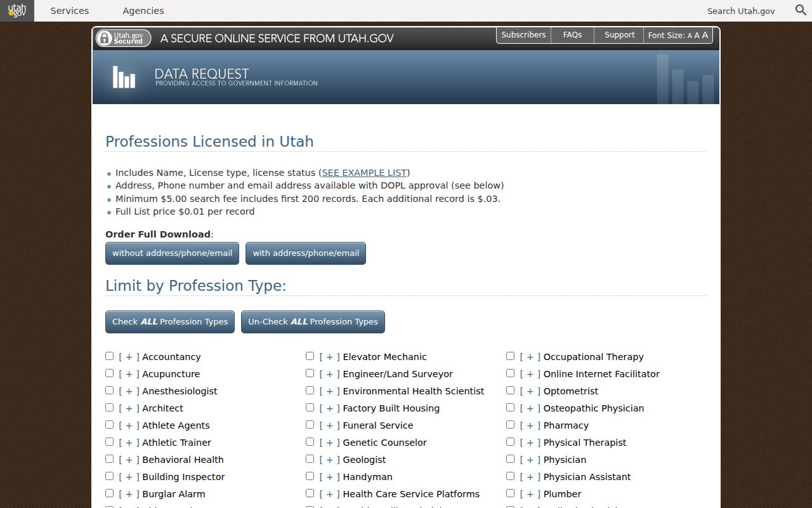Enable the Elevator Mechanic checkbox
The width and height of the screenshot is (812, 508).
point(310,356)
